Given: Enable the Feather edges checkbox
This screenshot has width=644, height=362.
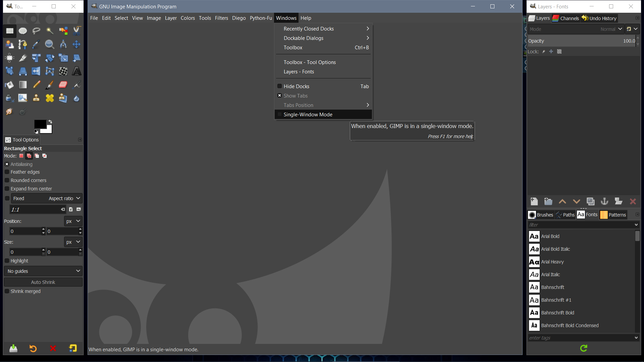Looking at the screenshot, I should [7, 172].
